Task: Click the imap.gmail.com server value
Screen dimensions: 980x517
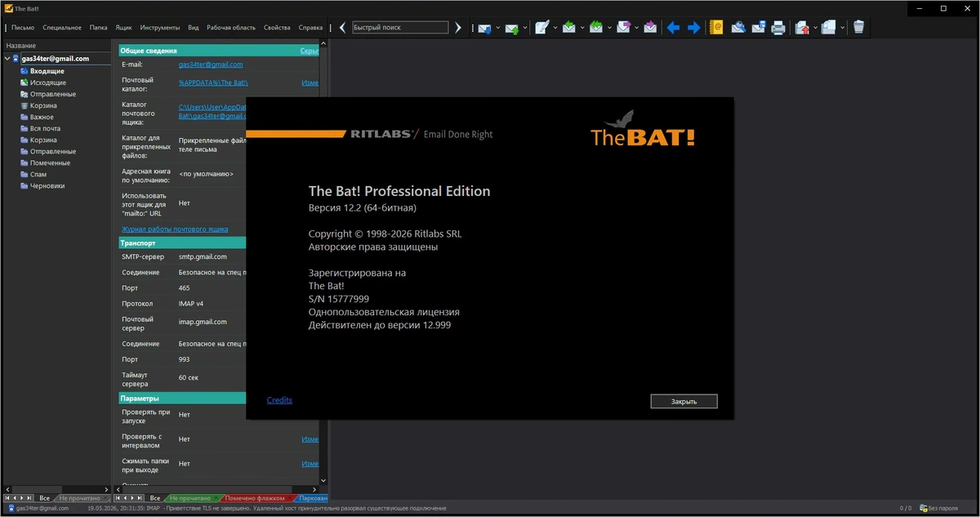Action: click(x=203, y=322)
